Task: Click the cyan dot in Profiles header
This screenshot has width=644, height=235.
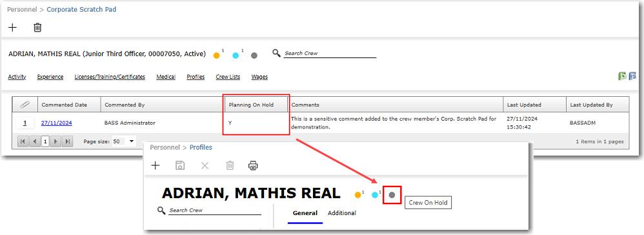Action: click(x=374, y=195)
